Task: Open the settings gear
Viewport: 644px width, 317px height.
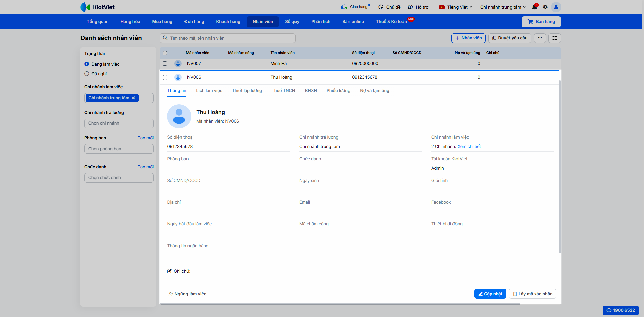Action: 545,7
